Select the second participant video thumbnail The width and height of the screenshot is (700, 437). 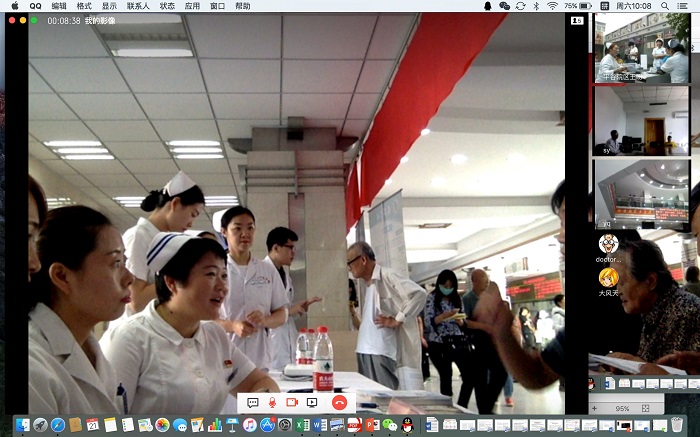point(642,120)
